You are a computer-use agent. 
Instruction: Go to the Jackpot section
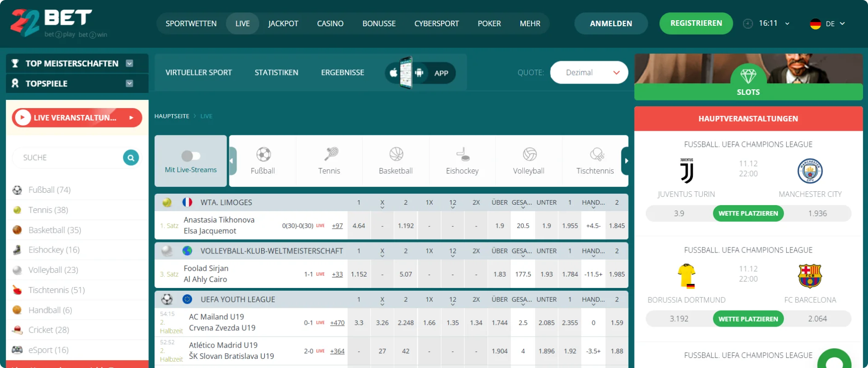(x=283, y=23)
